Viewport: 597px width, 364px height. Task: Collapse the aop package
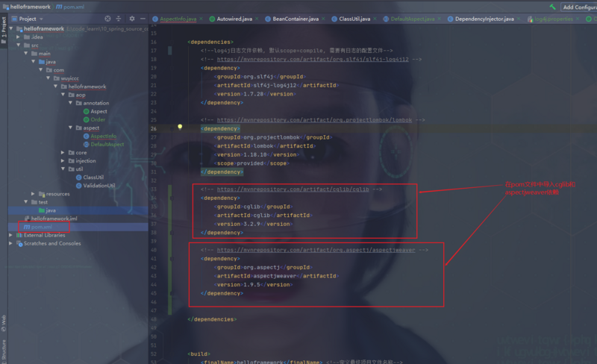tap(63, 95)
